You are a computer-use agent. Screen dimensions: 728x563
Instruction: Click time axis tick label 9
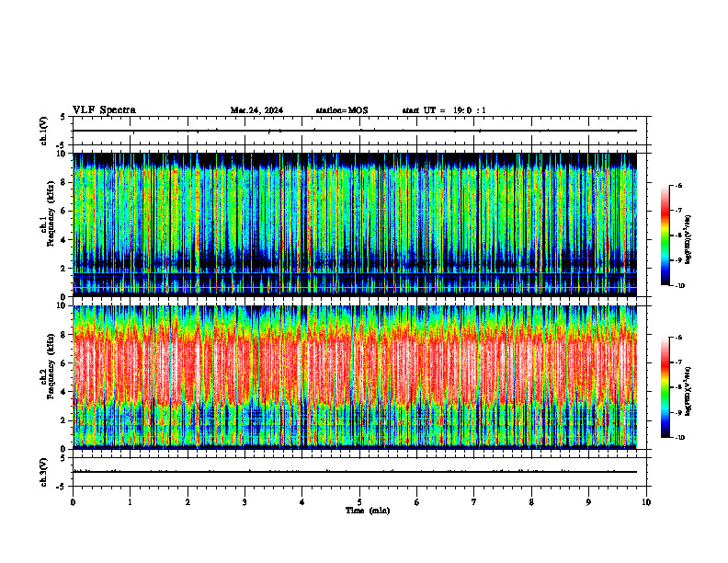[588, 502]
